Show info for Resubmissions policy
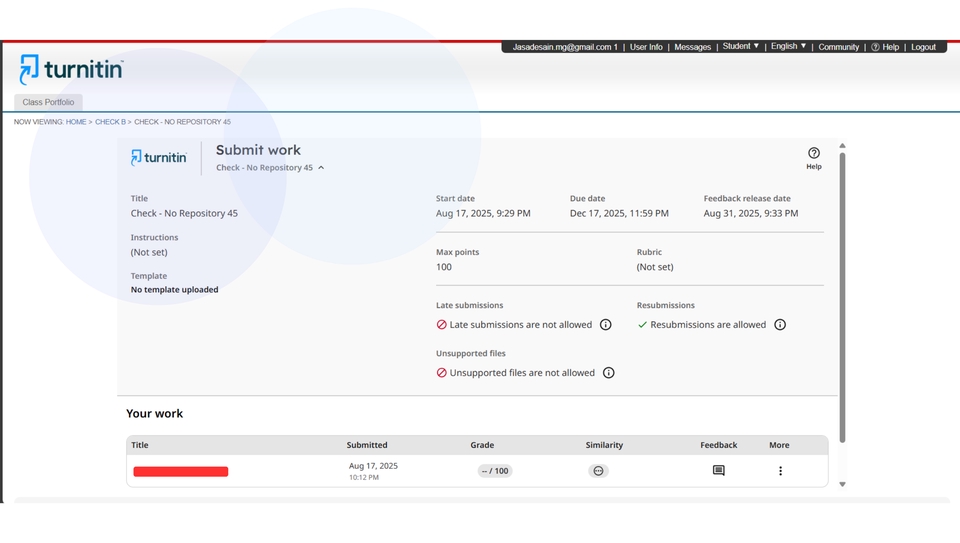The image size is (960, 543). [780, 325]
